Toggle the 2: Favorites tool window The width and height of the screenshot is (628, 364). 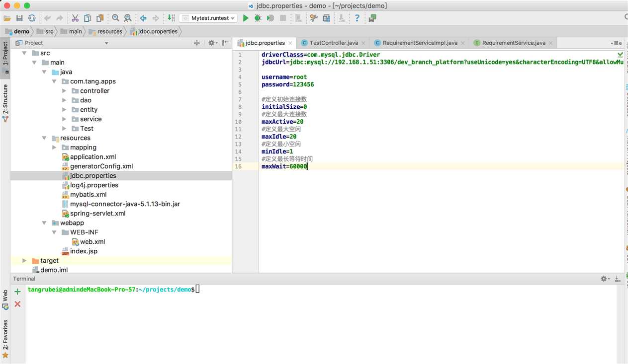[5, 339]
